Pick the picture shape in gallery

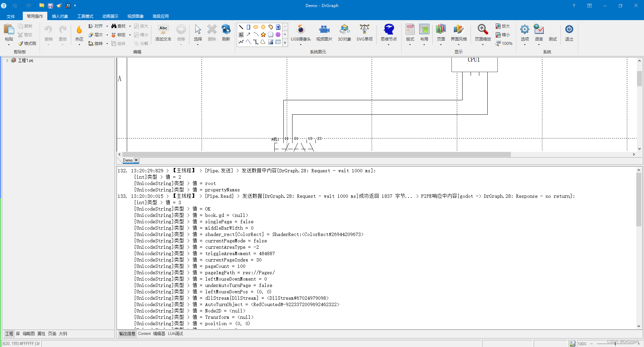(x=271, y=42)
